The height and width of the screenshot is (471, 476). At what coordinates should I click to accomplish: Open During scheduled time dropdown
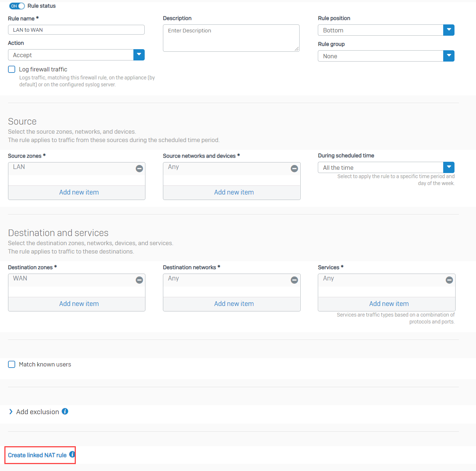point(449,168)
